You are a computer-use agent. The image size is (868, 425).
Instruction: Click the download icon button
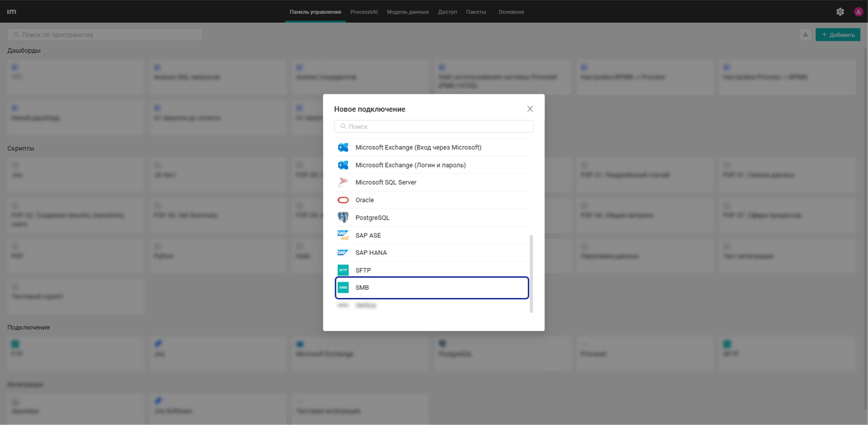pos(805,34)
